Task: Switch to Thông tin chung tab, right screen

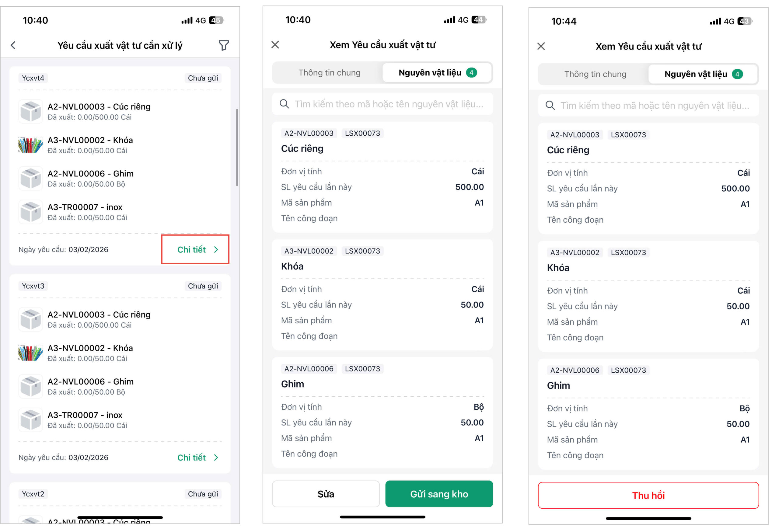Action: point(595,74)
